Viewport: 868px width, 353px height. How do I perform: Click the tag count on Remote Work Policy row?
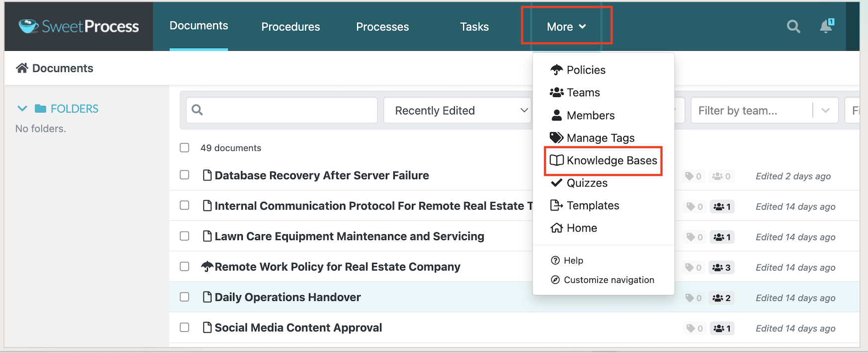693,267
